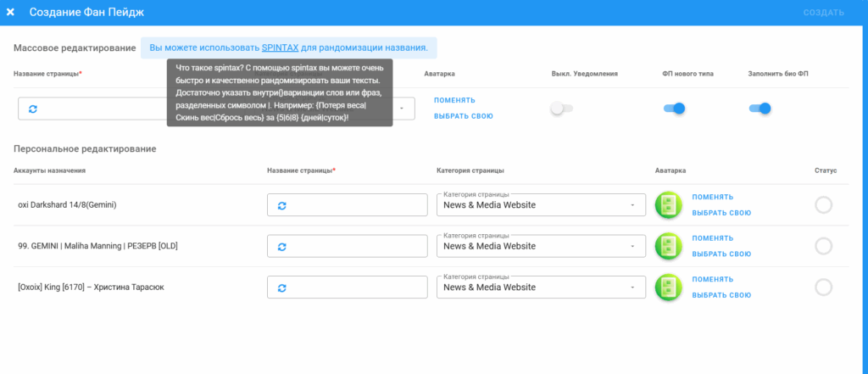Image resolution: width=868 pixels, height=374 pixels.
Task: Click account 99. GEMINI | Maliha Manning
Action: click(x=98, y=246)
